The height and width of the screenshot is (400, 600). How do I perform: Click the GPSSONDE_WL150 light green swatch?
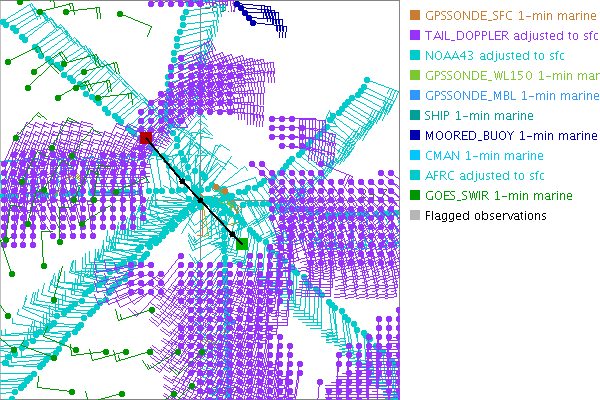click(415, 76)
